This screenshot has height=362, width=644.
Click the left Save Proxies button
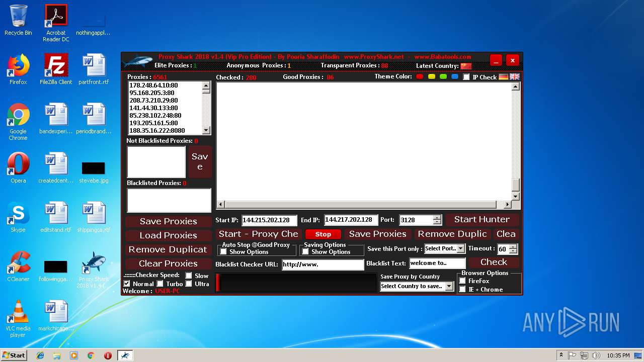tap(168, 221)
